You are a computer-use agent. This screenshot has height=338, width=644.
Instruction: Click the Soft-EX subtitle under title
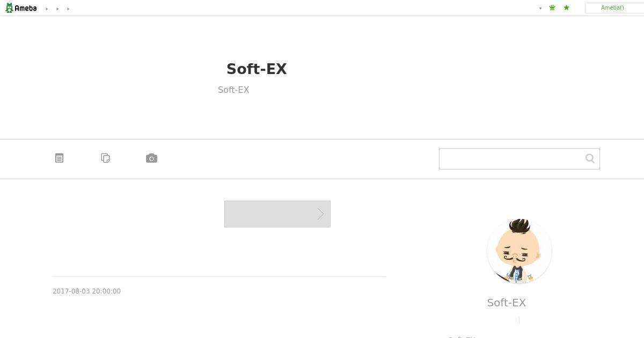[x=233, y=90]
